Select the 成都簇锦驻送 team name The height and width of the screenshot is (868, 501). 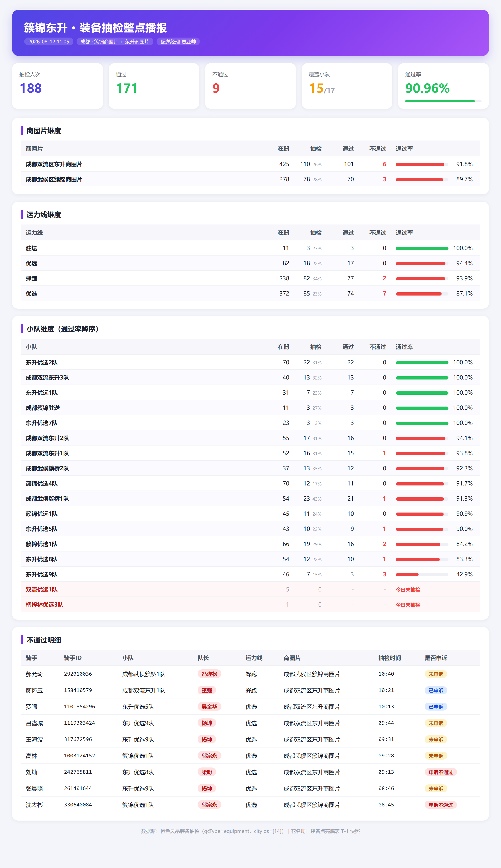(43, 408)
